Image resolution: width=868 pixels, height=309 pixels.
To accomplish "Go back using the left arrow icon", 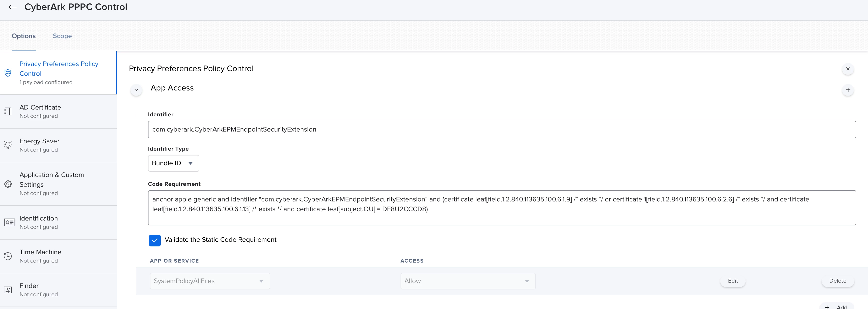I will [x=12, y=7].
